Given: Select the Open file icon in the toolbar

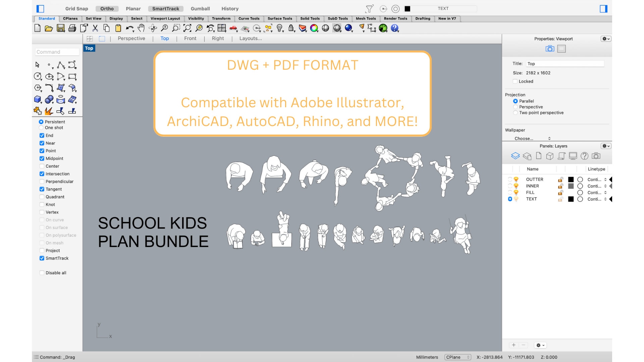Looking at the screenshot, I should [49, 28].
